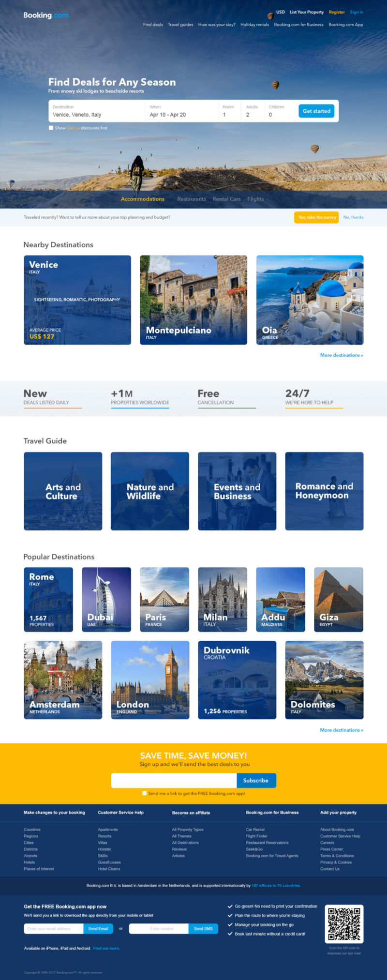Viewport: 387px width, 980px height.
Task: Click the Enter number field
Action: [x=159, y=929]
